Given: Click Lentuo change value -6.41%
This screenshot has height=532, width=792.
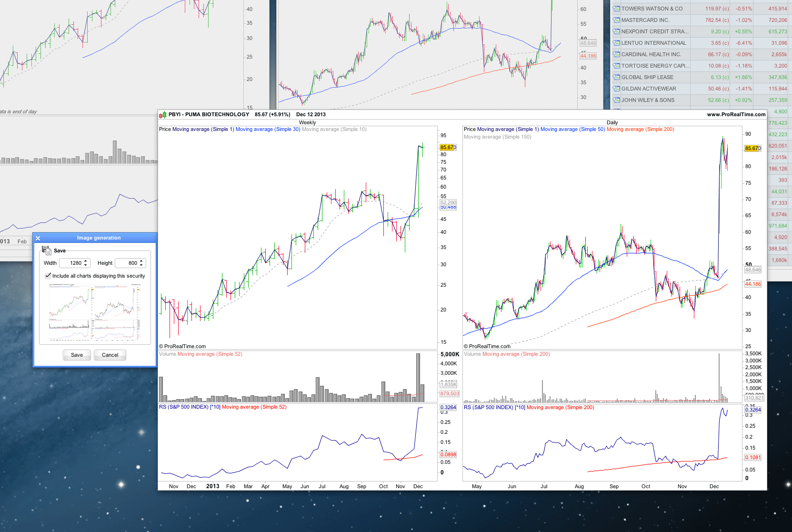Looking at the screenshot, I should (744, 43).
